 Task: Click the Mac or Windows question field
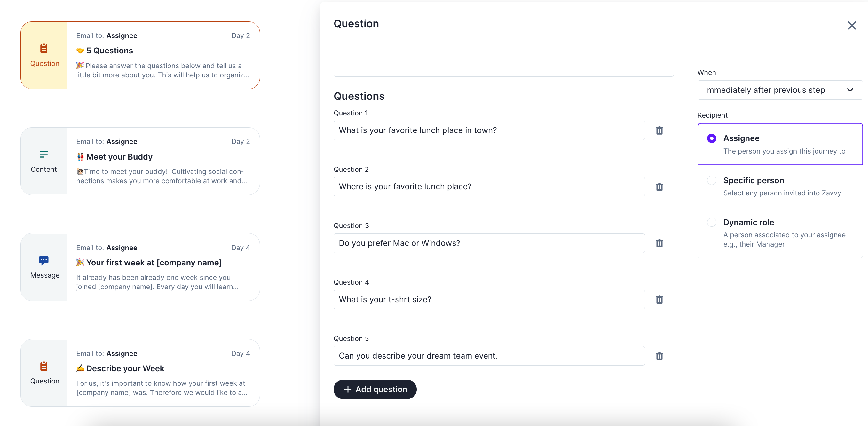(489, 243)
